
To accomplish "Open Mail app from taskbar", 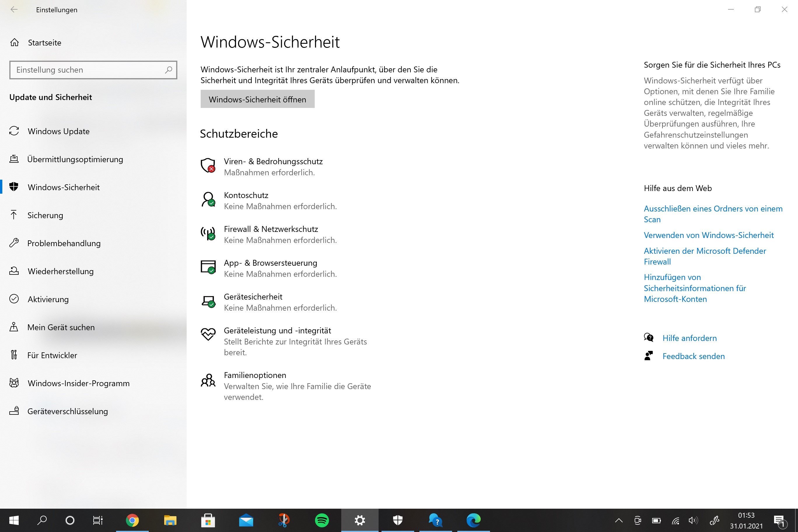I will click(x=246, y=520).
